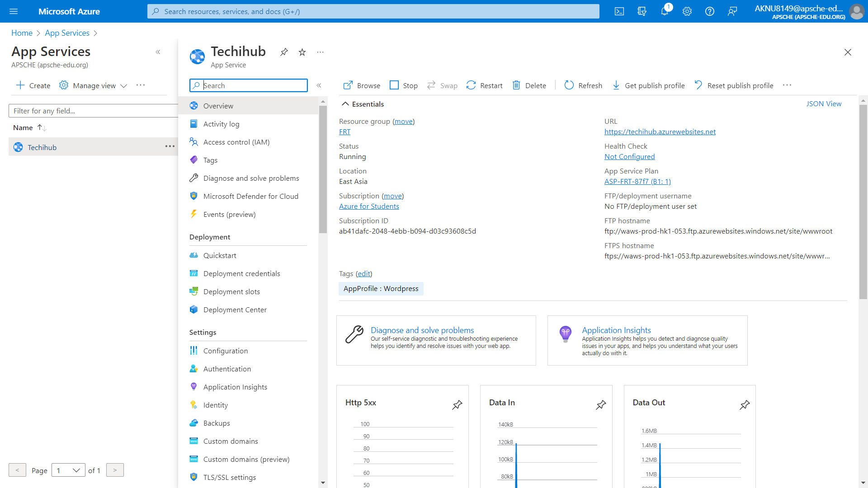Open the page number dropdown

tap(68, 470)
